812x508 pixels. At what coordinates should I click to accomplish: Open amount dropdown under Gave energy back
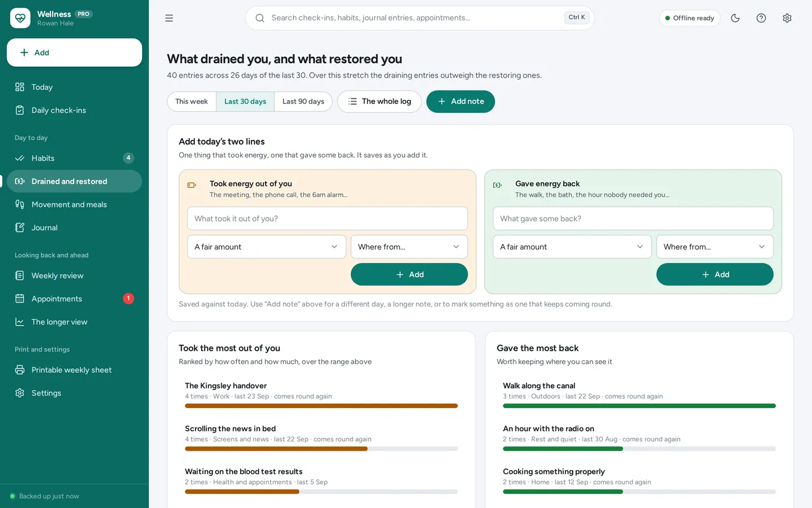click(572, 247)
